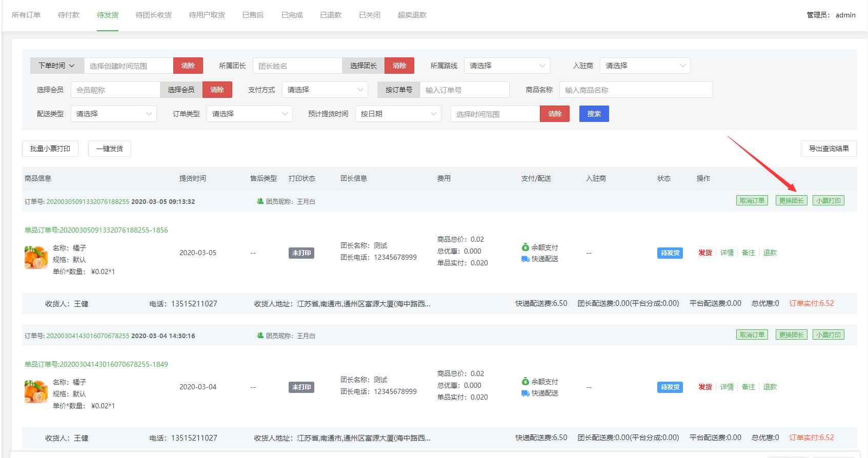Switch to the 待付款 tab
The image size is (868, 458).
click(69, 15)
